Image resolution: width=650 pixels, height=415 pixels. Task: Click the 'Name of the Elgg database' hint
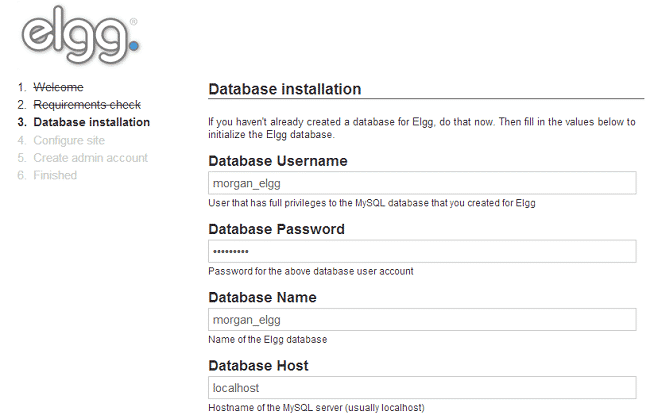(267, 339)
